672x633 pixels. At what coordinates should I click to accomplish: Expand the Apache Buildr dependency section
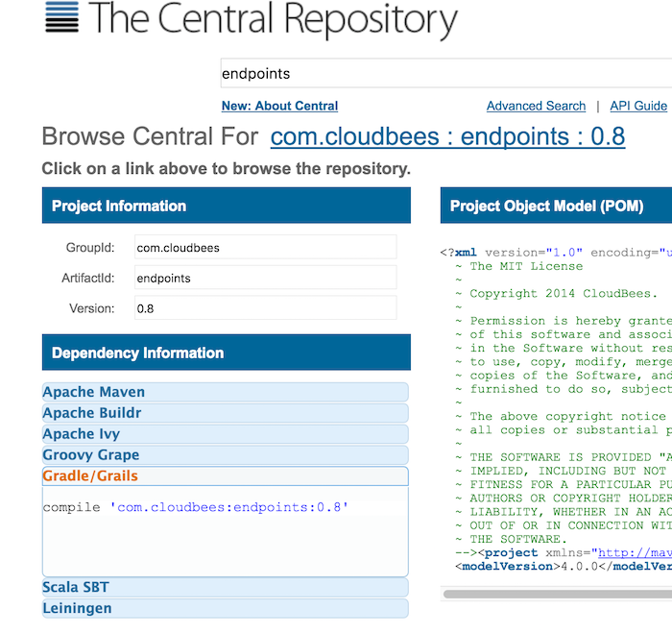coord(225,413)
